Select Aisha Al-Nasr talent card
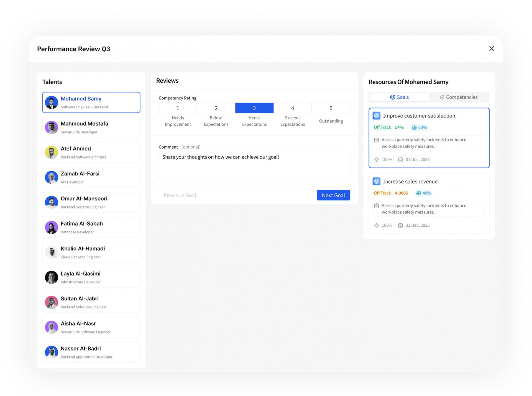This screenshot has height=396, width=532. click(x=91, y=327)
